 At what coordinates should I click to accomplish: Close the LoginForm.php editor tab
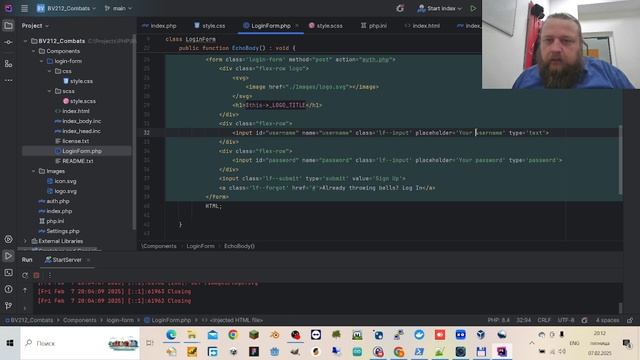click(297, 26)
